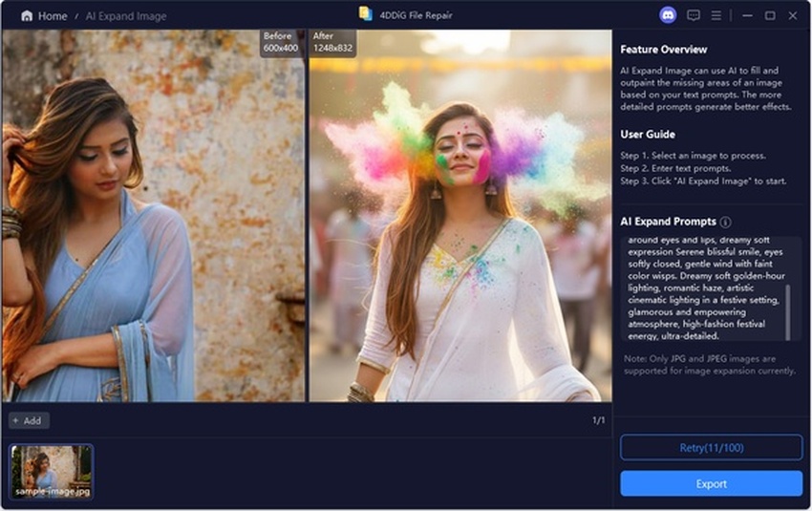Open the hamburger menu icon
This screenshot has height=511, width=812.
pos(716,15)
